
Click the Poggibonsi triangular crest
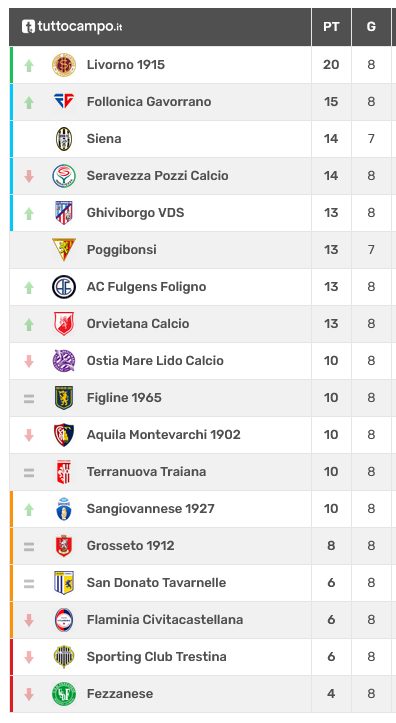[64, 249]
